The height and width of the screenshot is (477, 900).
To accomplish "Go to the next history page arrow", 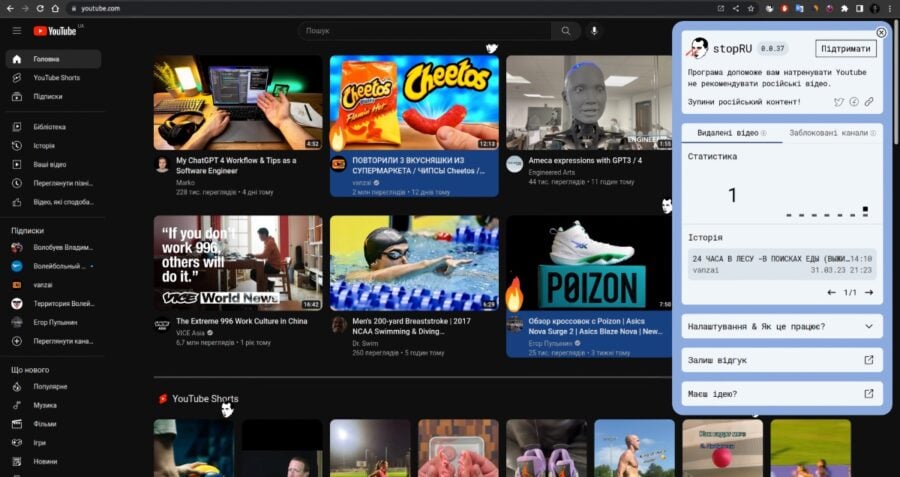I will click(869, 293).
